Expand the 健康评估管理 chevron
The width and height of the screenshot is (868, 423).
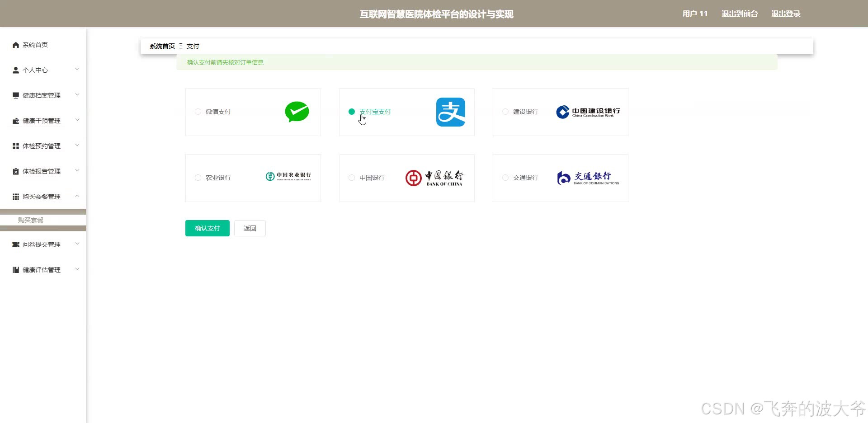pos(77,269)
